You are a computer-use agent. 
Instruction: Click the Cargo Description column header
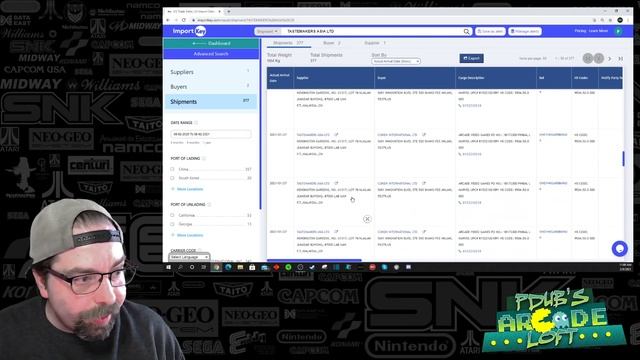pos(496,78)
